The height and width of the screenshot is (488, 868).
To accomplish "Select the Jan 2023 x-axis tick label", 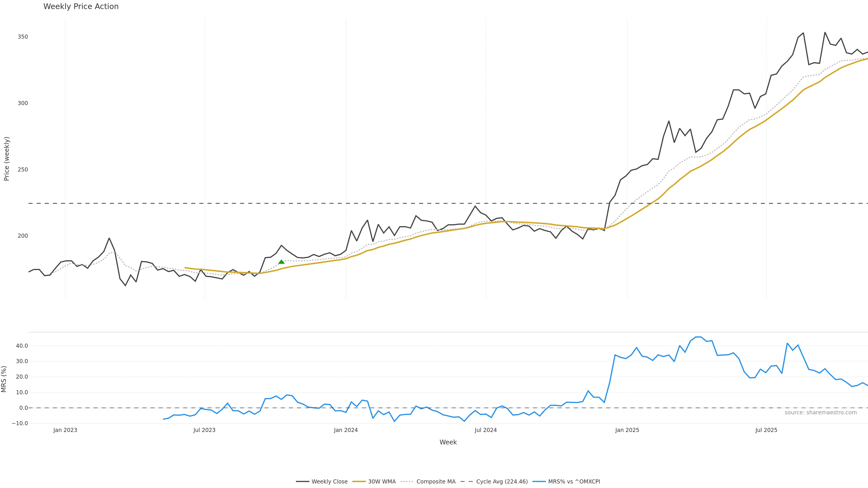I will tap(65, 430).
